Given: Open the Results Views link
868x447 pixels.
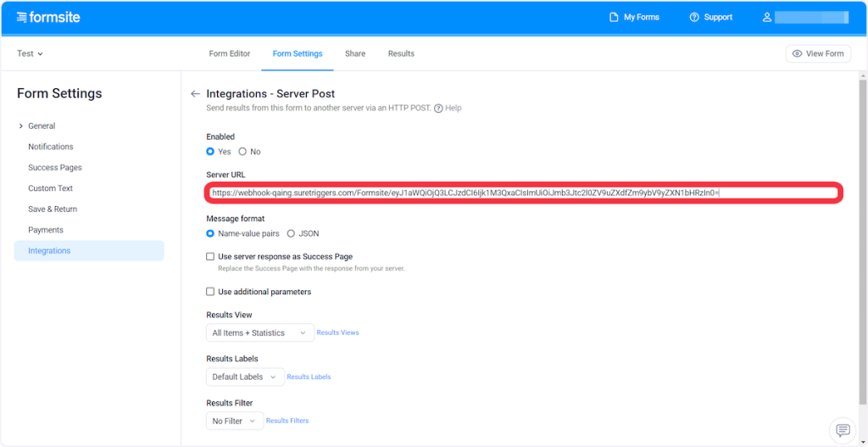Looking at the screenshot, I should pyautogui.click(x=337, y=333).
